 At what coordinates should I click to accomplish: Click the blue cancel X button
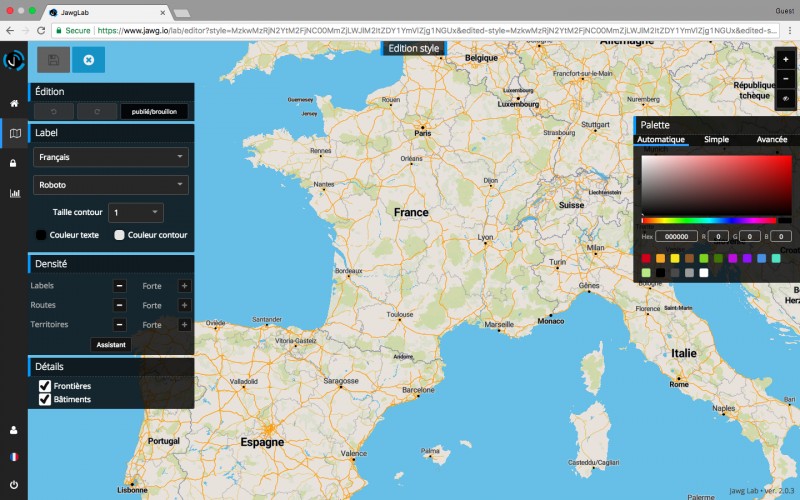click(x=88, y=60)
